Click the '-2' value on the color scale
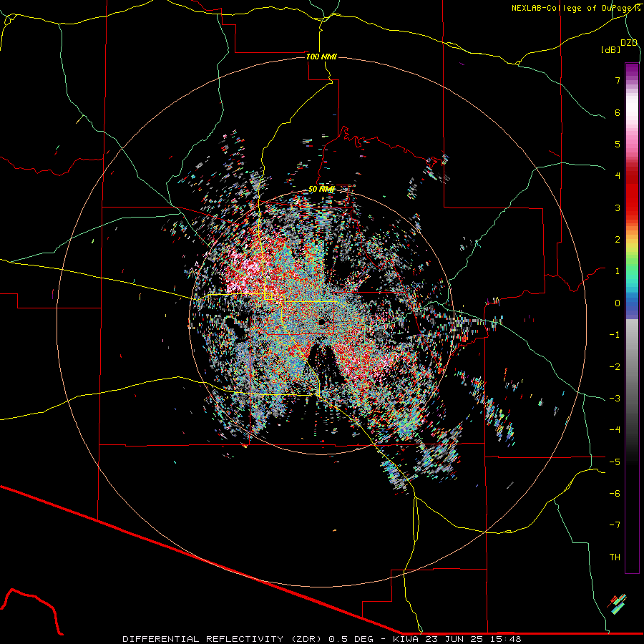 615,367
